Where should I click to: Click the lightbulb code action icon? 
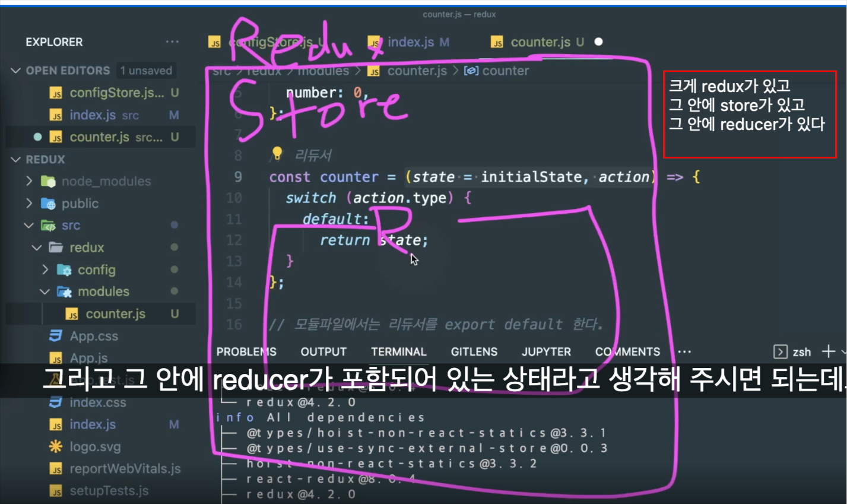277,154
